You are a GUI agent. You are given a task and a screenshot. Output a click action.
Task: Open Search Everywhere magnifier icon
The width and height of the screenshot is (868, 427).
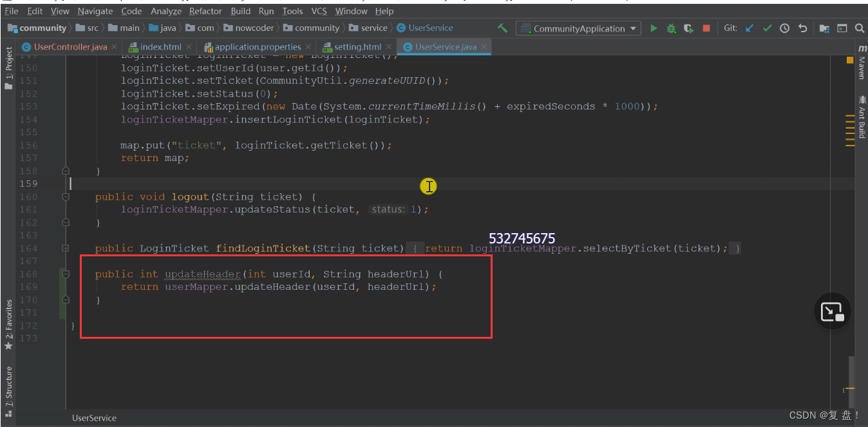click(860, 28)
